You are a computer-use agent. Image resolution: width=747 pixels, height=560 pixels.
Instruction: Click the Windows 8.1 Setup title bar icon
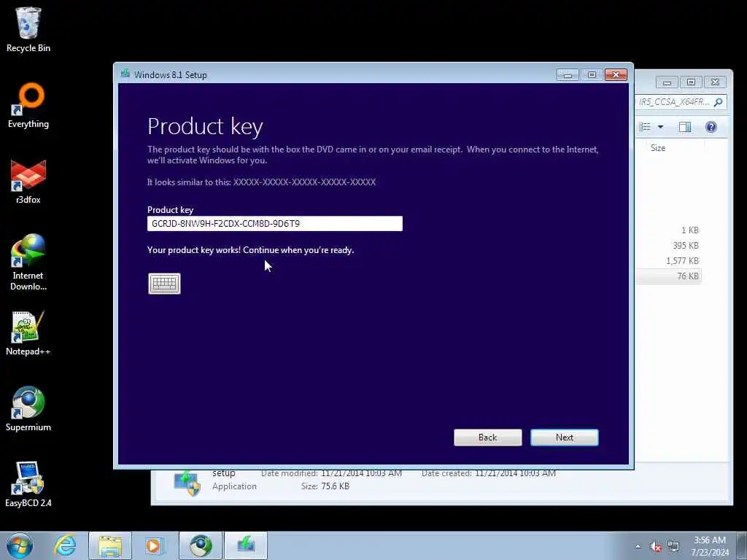125,74
